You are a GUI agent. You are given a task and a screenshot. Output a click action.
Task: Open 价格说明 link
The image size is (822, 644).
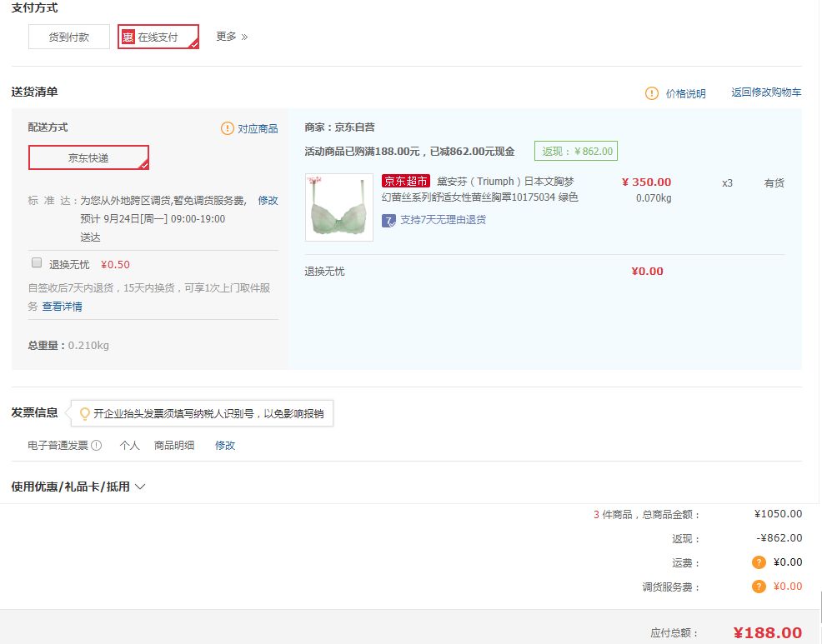pos(685,93)
